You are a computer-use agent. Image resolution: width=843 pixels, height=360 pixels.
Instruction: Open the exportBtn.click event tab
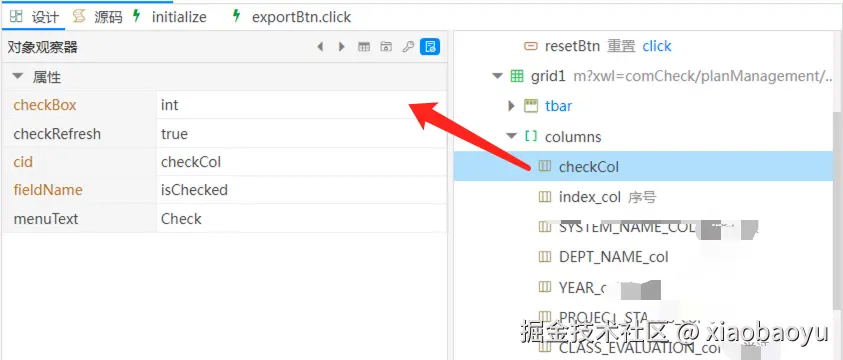click(291, 17)
